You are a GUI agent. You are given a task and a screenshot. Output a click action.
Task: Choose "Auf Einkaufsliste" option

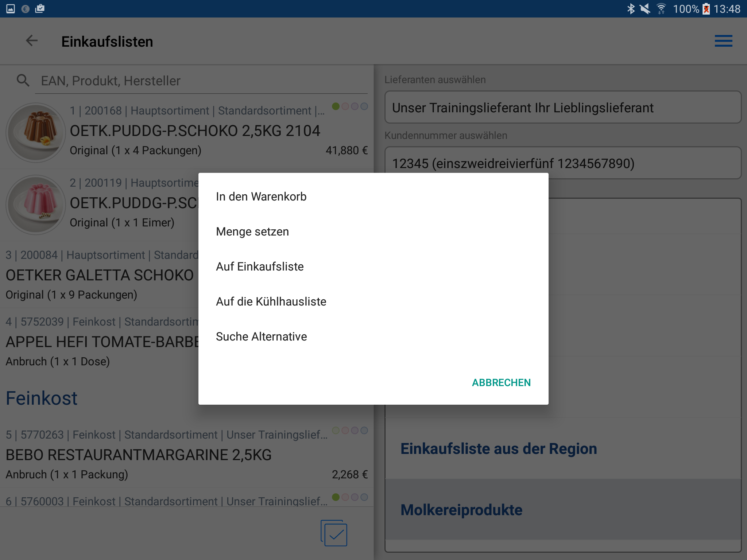click(260, 267)
